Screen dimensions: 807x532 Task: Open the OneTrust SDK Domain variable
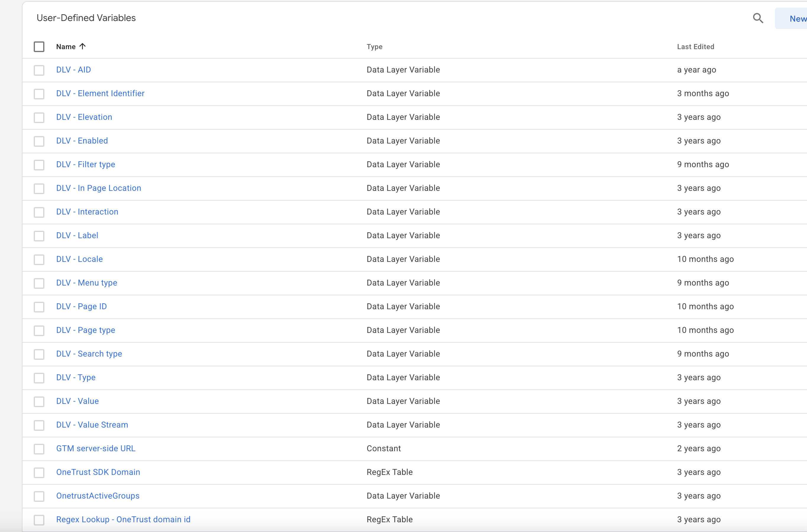98,472
